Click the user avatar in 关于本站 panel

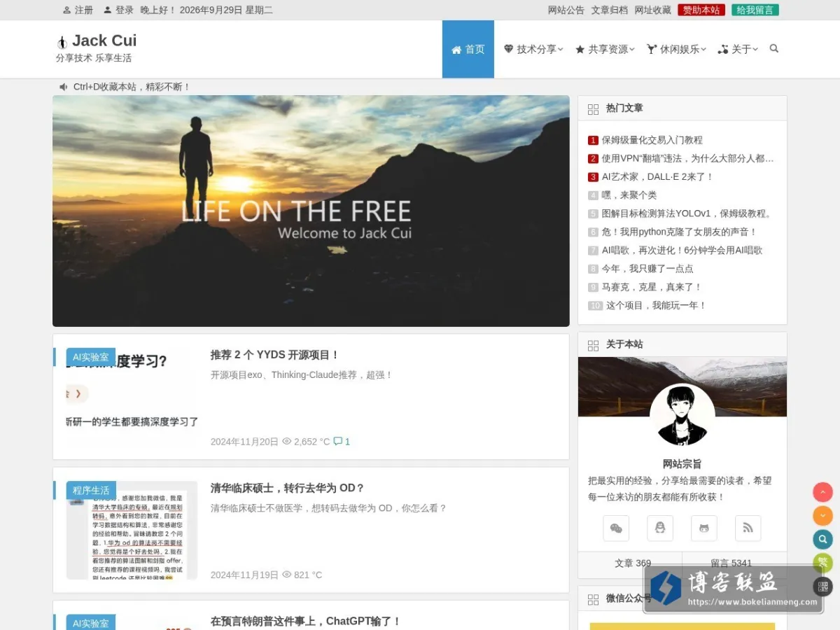click(682, 416)
